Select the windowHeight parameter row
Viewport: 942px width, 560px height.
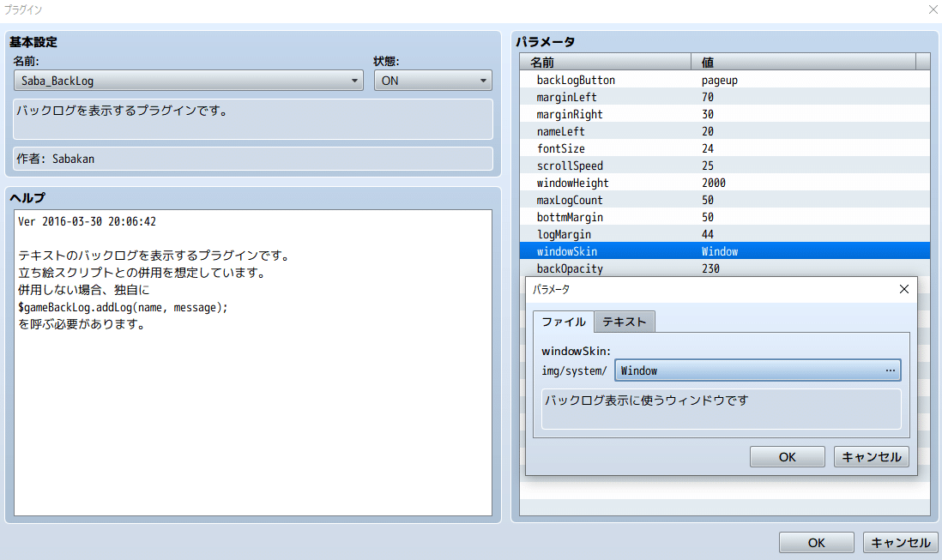(x=725, y=183)
